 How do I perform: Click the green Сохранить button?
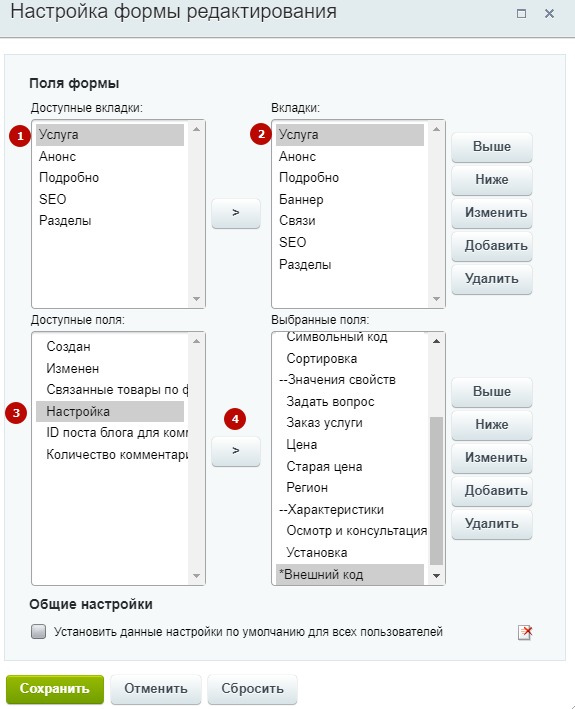(x=55, y=689)
